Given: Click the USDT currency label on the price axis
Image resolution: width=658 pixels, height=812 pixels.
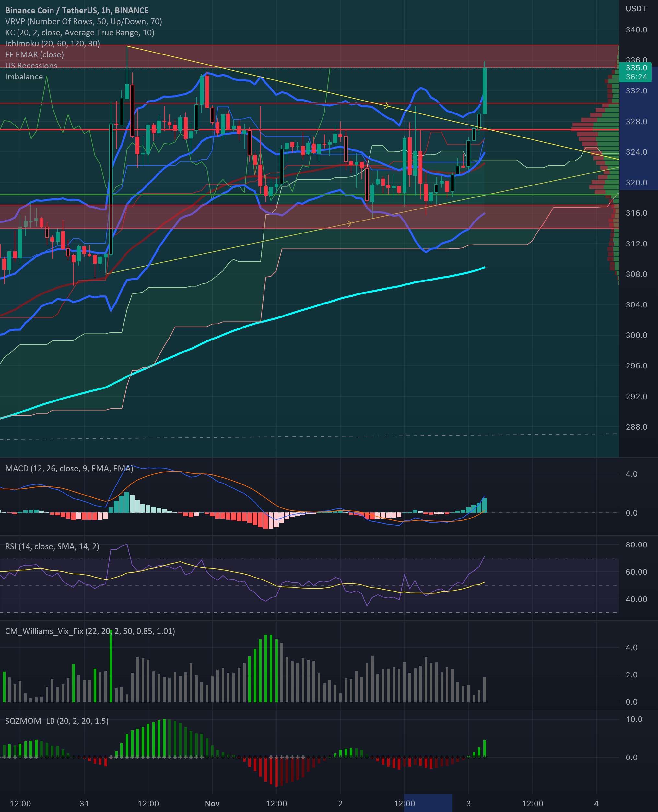Looking at the screenshot, I should pos(636,9).
